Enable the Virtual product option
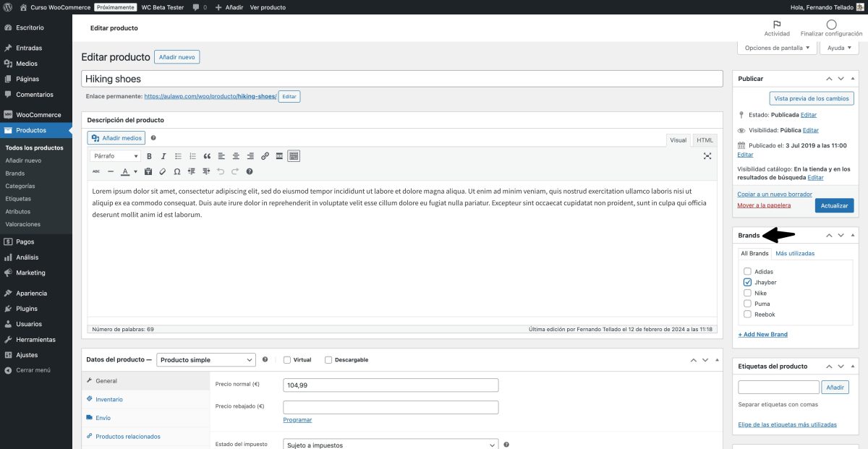This screenshot has width=868, height=449. (286, 359)
